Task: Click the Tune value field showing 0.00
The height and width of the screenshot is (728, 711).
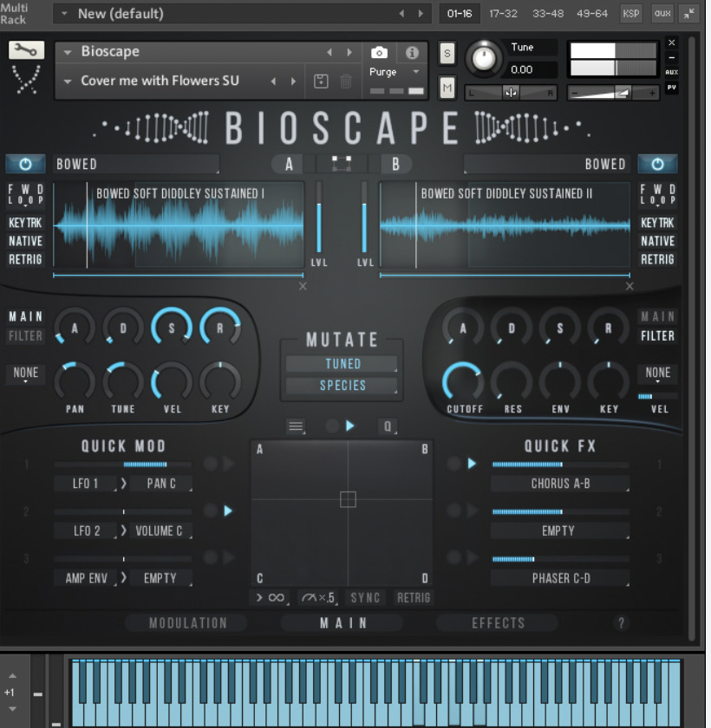Action: [x=532, y=69]
